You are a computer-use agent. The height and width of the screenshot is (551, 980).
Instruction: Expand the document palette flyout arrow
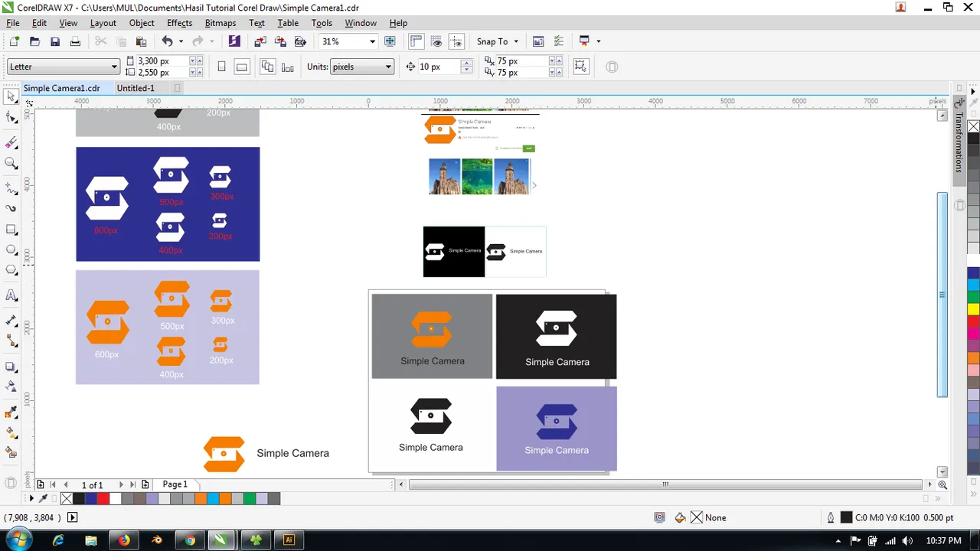(x=30, y=498)
